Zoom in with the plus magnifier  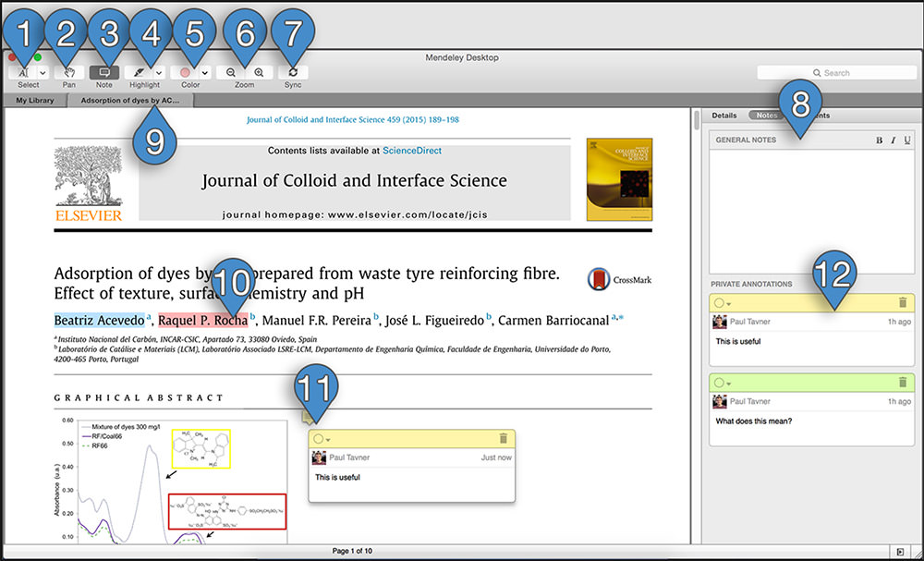point(259,72)
